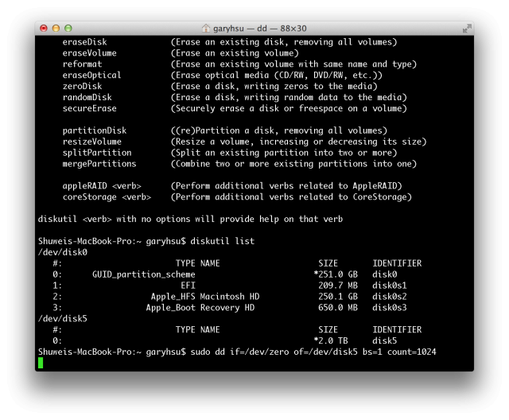
Task: Click the 'disk0s2' identifier
Action: [390, 297]
